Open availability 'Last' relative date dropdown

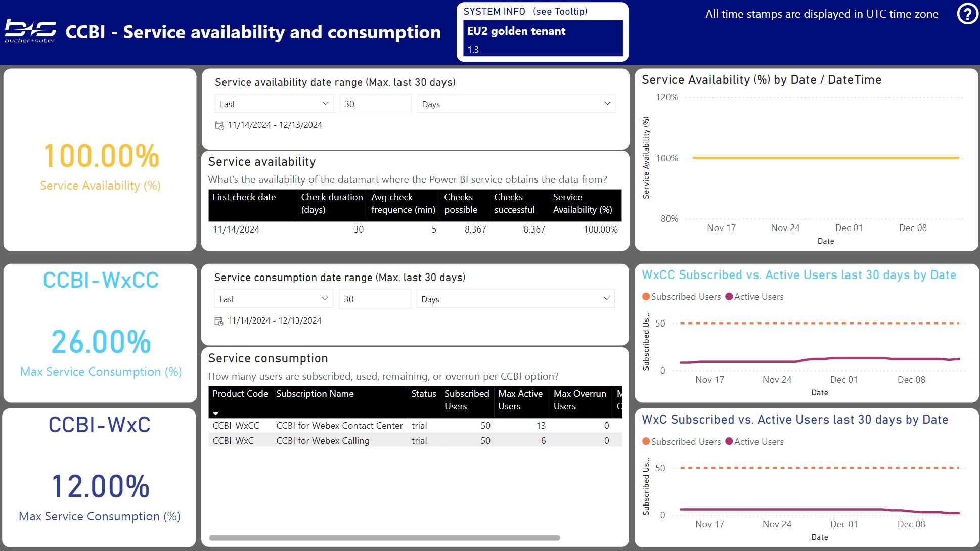point(274,104)
